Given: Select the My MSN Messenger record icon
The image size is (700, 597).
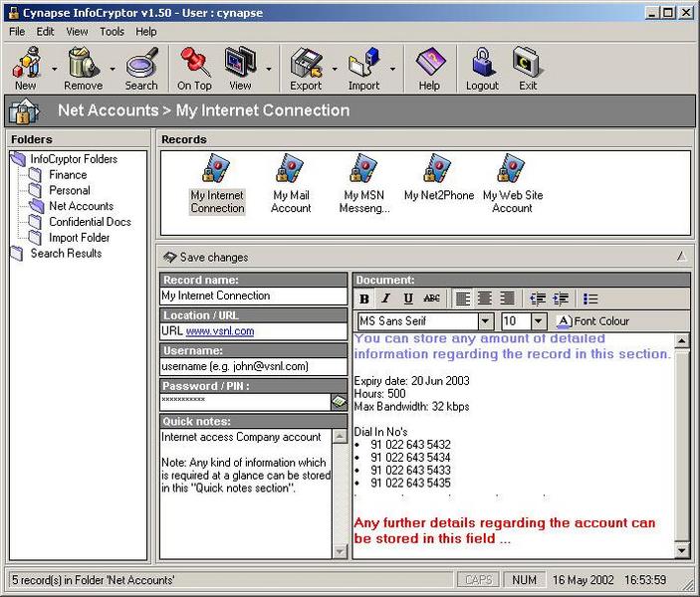Looking at the screenshot, I should pos(364,168).
